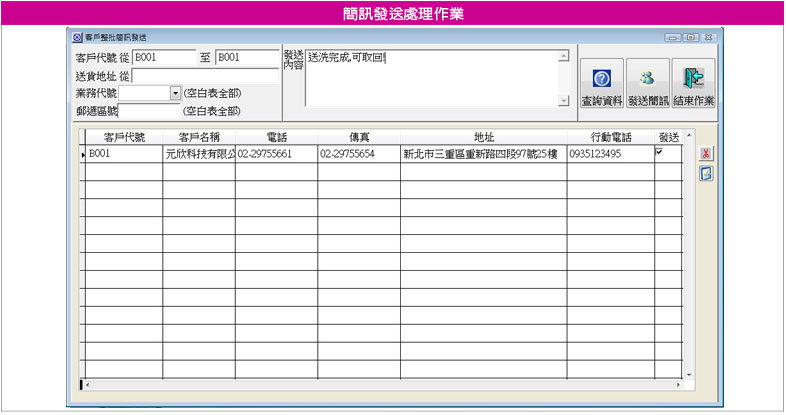Focus the 送貨地址 input field

pos(205,75)
